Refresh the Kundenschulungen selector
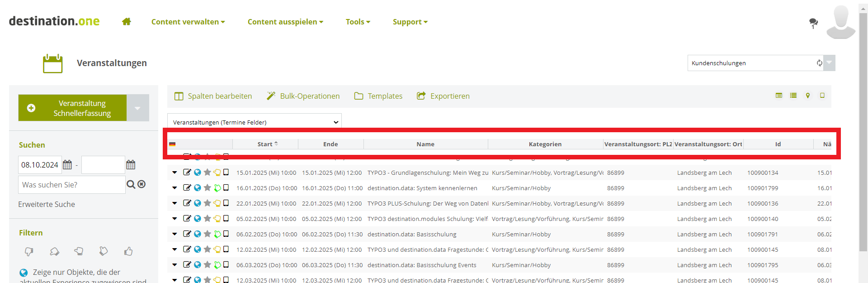 (819, 63)
